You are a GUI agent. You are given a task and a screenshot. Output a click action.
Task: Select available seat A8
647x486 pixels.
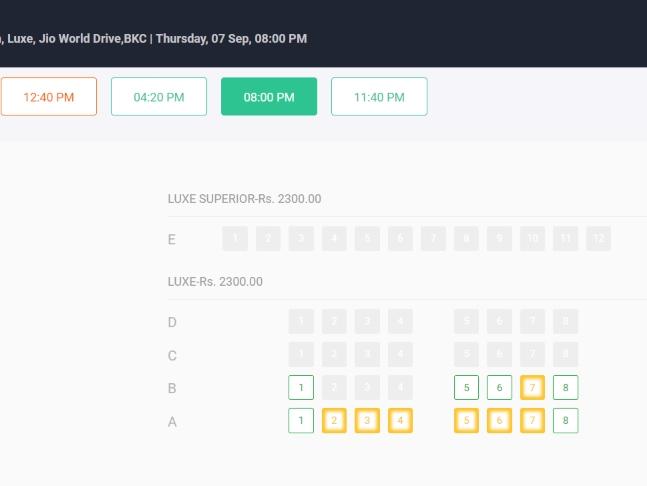tap(565, 420)
